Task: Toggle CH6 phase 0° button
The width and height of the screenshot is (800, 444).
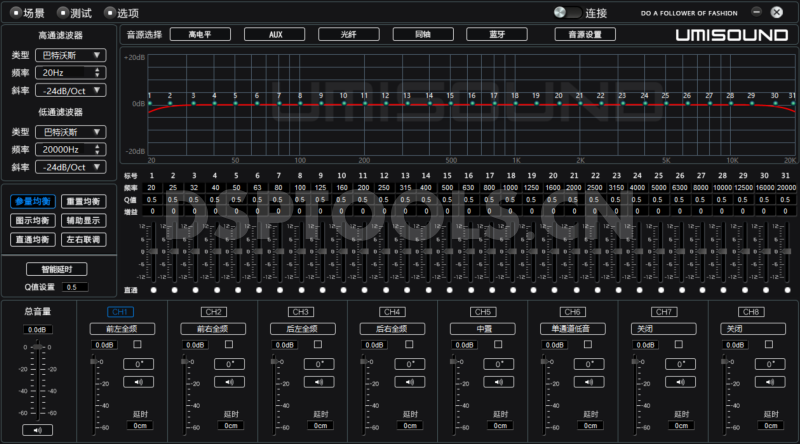Action: pos(589,364)
